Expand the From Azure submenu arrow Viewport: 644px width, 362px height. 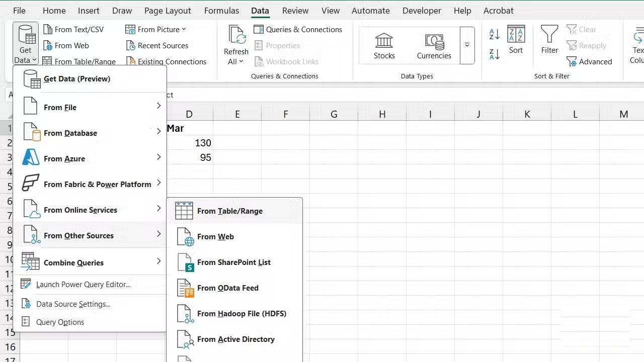(158, 157)
